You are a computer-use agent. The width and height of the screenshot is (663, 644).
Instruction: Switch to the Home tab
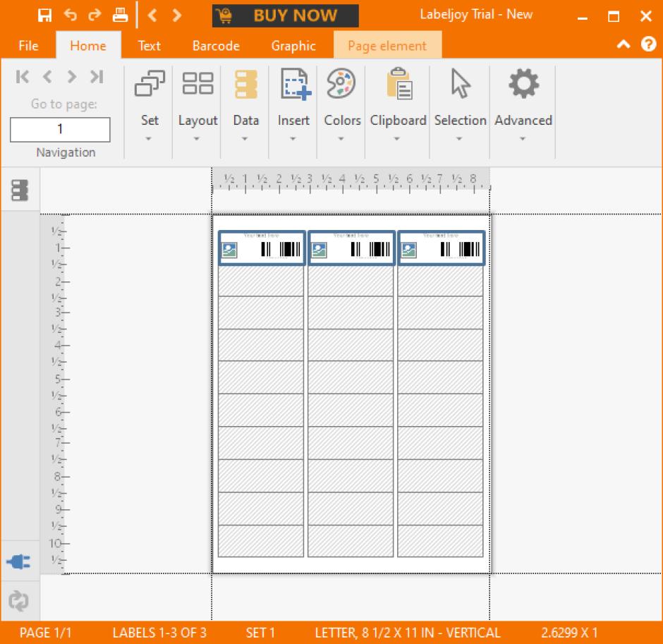coord(88,45)
